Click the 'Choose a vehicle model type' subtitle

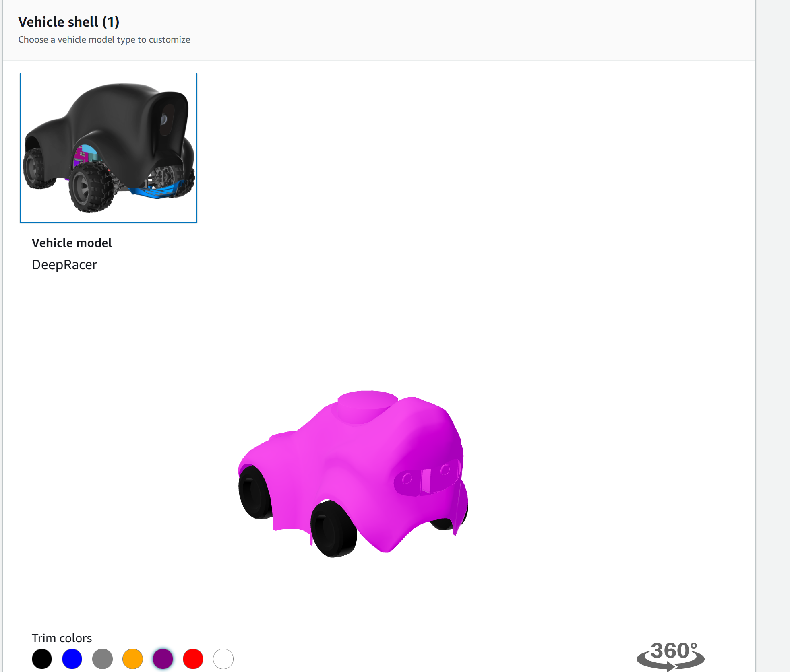[x=104, y=39]
